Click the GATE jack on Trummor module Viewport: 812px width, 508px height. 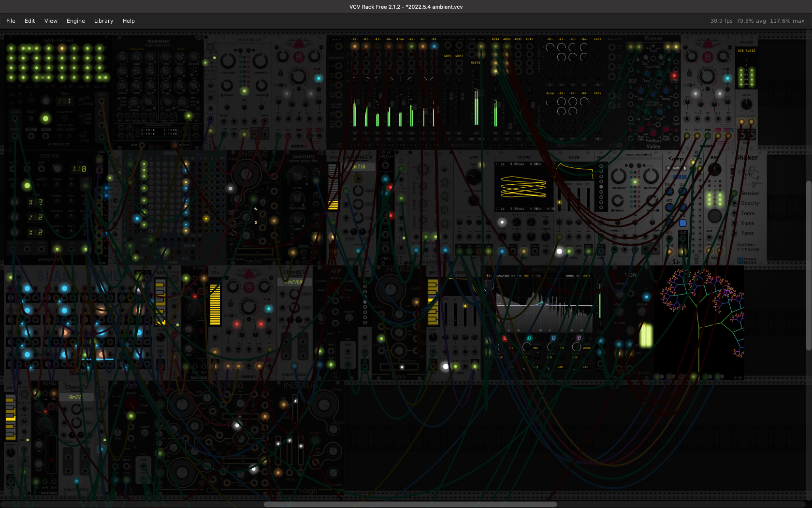pos(141,145)
